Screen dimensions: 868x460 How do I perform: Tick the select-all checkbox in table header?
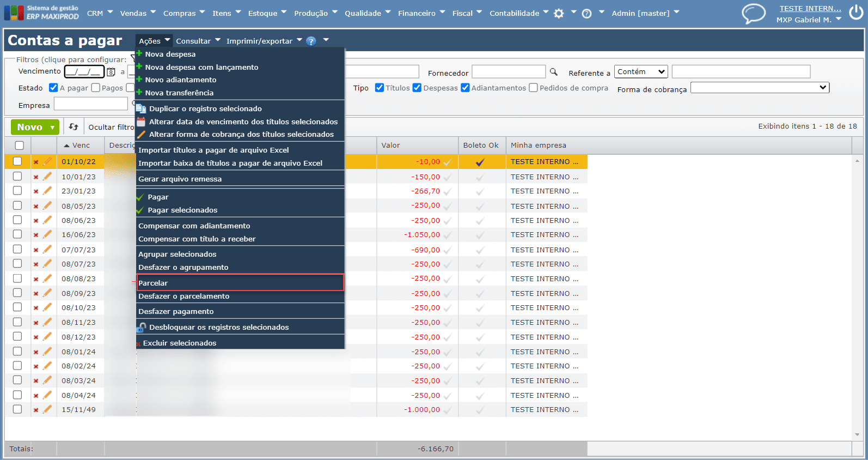(20, 146)
